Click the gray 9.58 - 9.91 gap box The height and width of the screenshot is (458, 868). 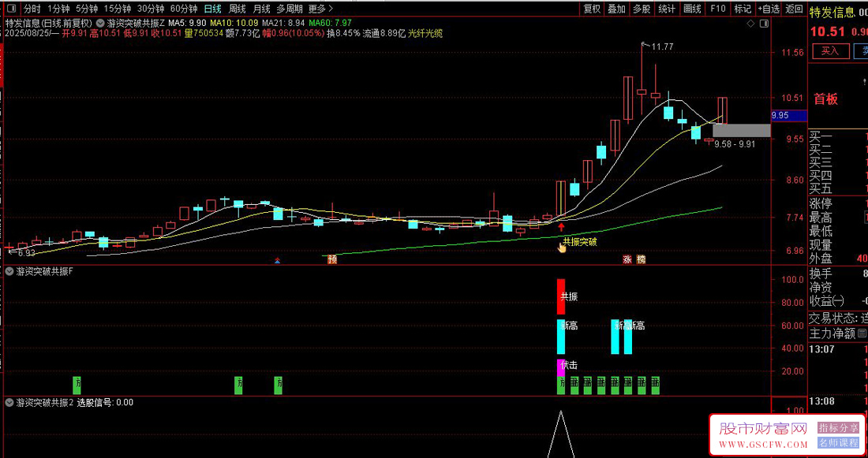pyautogui.click(x=741, y=130)
